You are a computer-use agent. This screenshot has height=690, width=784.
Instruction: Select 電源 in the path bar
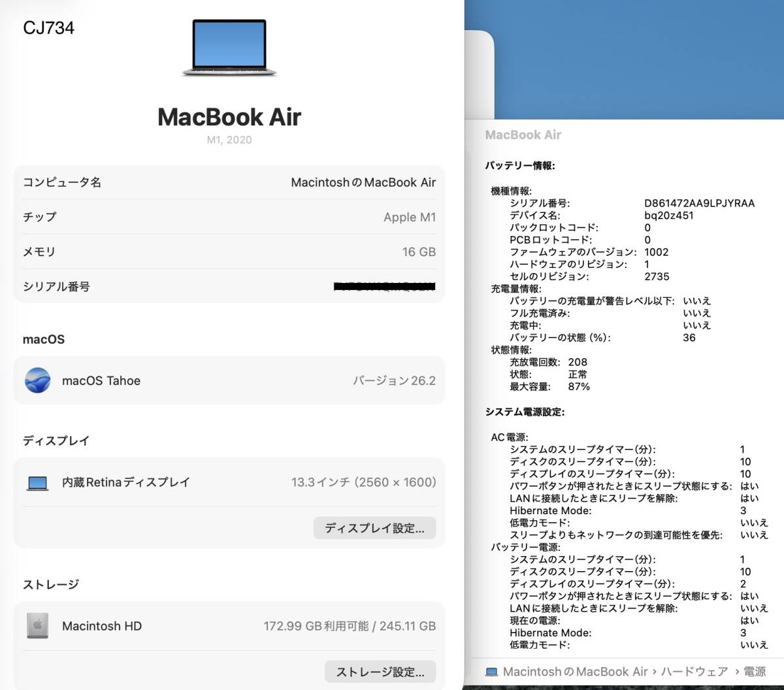(x=755, y=672)
